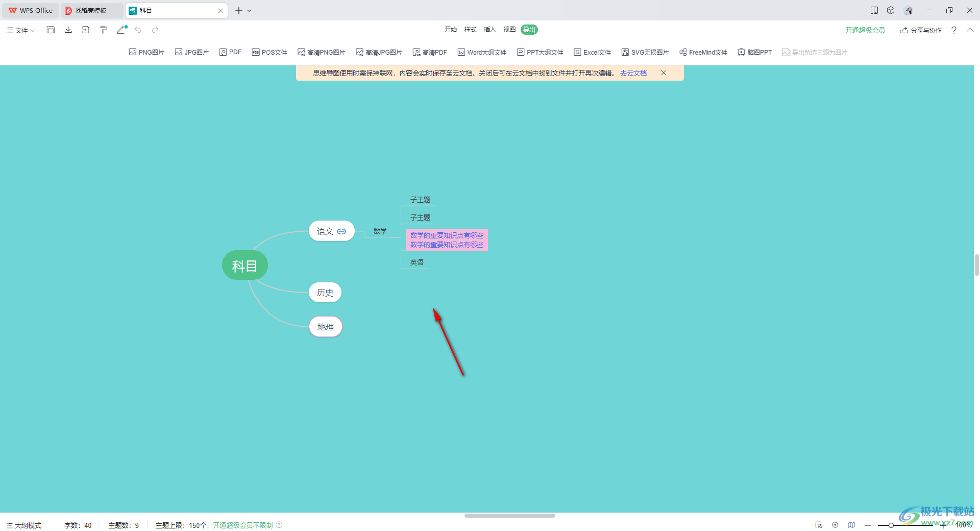Export as PDF

pos(230,52)
